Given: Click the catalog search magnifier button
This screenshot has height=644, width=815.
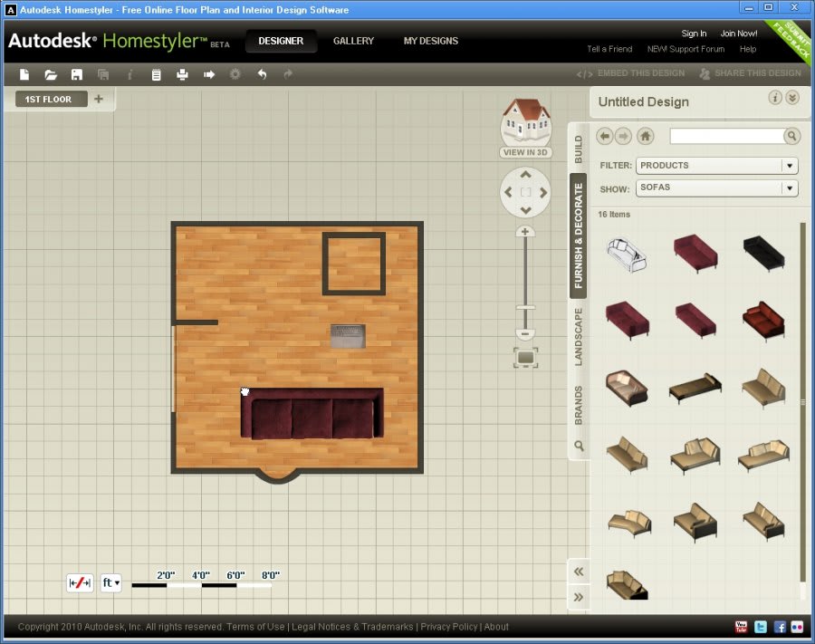Looking at the screenshot, I should tap(791, 136).
